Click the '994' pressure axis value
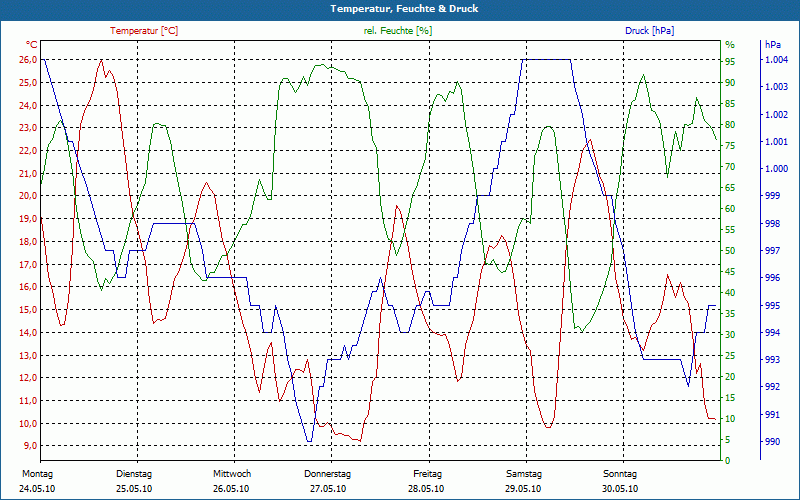 772,333
